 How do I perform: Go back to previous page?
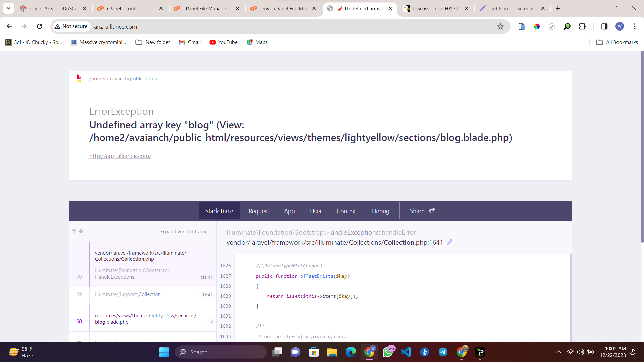point(9,26)
